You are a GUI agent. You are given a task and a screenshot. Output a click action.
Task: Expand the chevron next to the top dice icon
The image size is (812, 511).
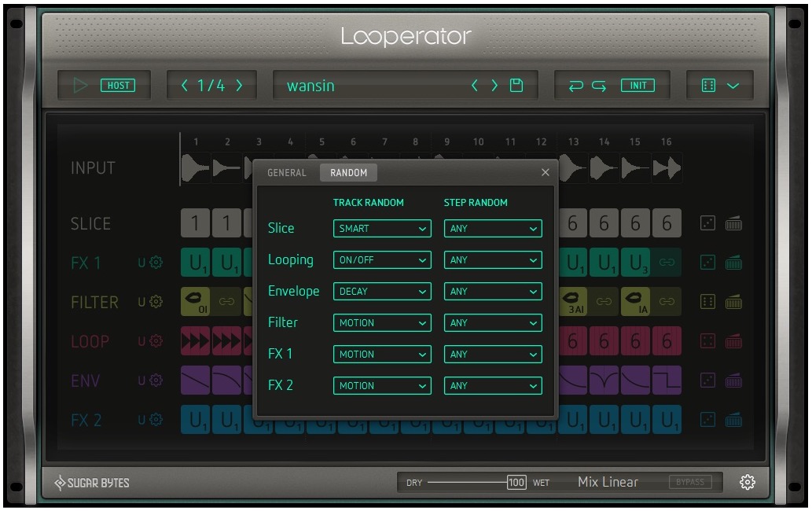tap(733, 86)
